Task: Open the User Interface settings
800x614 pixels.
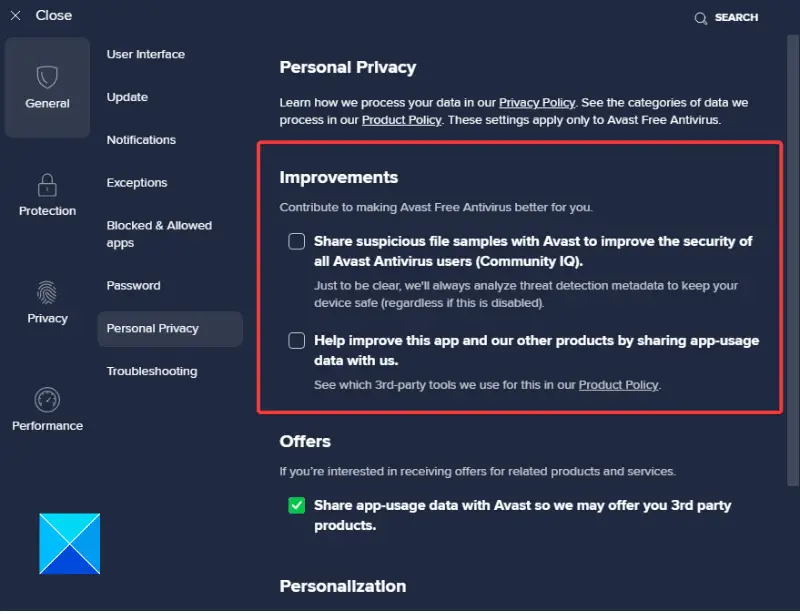Action: (146, 54)
